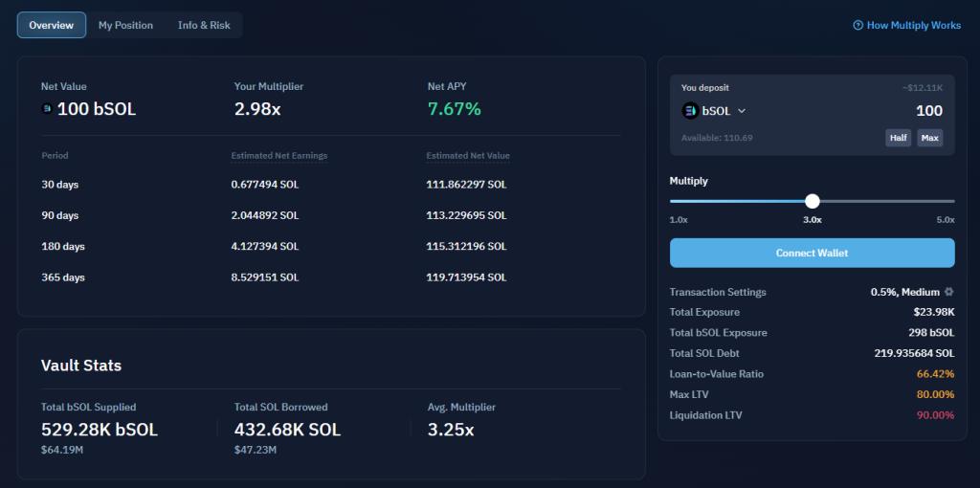Viewport: 980px width, 488px height.
Task: Click the Multiply slider handle
Action: click(813, 201)
